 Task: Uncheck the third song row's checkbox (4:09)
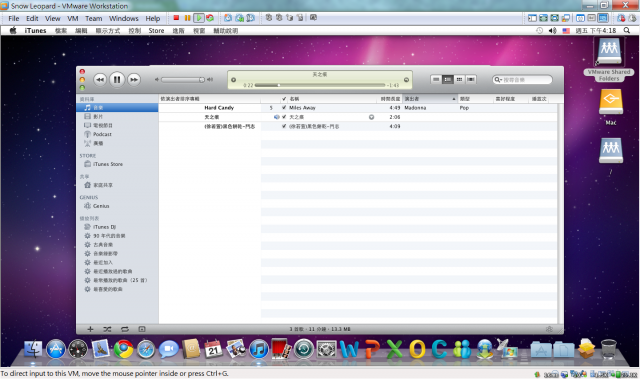click(284, 126)
